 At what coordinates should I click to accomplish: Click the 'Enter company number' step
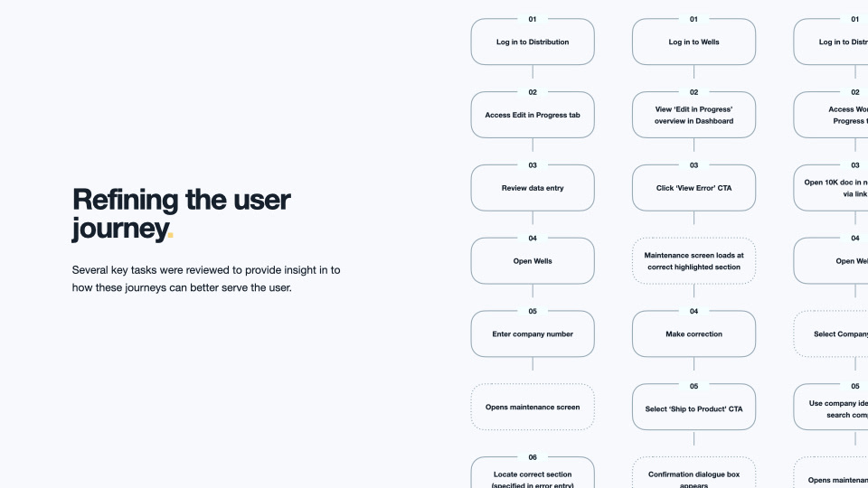pos(533,334)
